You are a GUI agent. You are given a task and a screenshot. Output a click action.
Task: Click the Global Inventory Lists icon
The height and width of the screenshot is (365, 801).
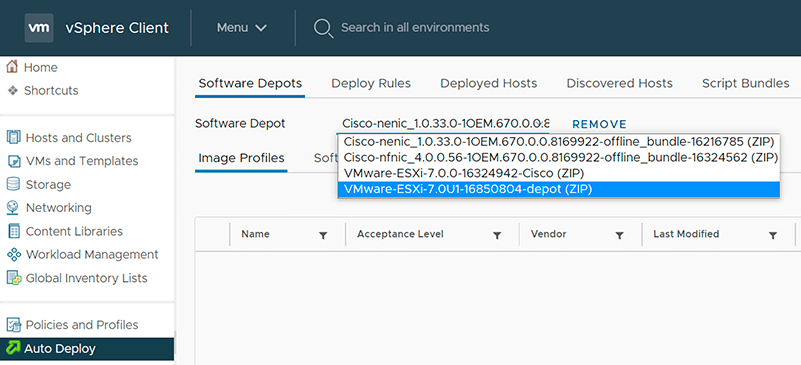[13, 278]
